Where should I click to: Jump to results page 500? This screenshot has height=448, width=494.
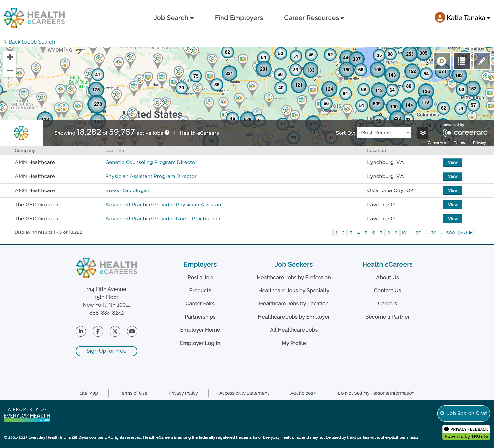[x=450, y=233]
